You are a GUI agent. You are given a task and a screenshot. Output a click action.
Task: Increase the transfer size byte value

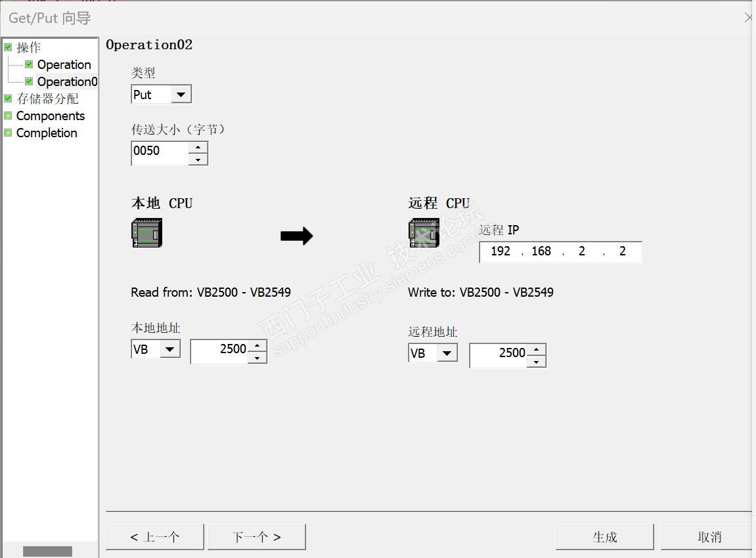pos(198,147)
